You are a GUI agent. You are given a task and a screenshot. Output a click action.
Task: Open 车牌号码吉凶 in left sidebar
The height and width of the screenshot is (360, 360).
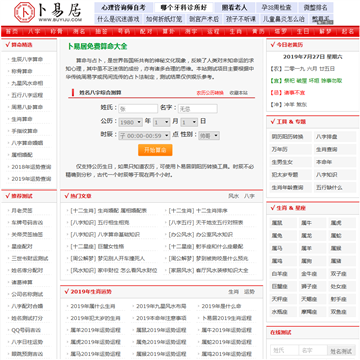[27, 222]
